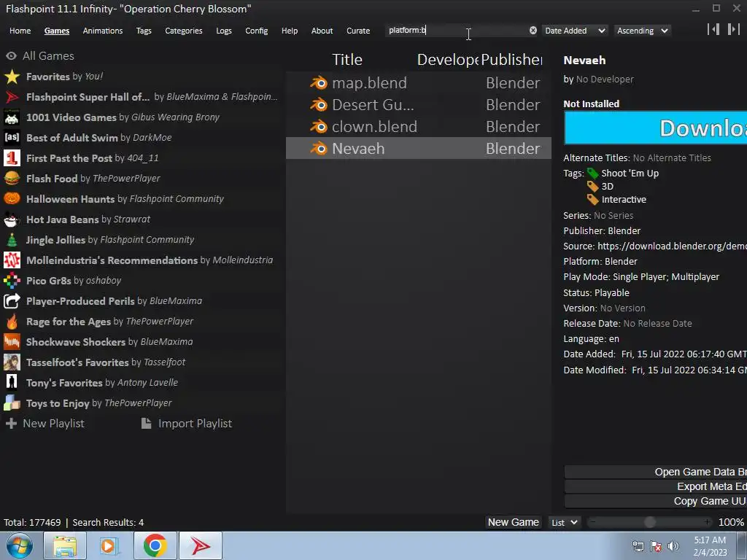Open File Explorer from the taskbar

[x=65, y=545]
